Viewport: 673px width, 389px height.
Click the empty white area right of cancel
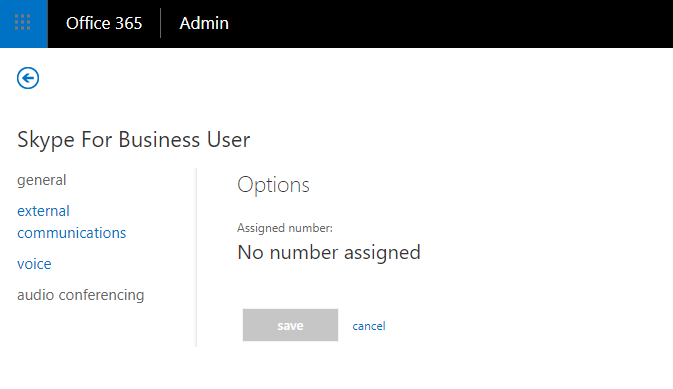tap(528, 325)
